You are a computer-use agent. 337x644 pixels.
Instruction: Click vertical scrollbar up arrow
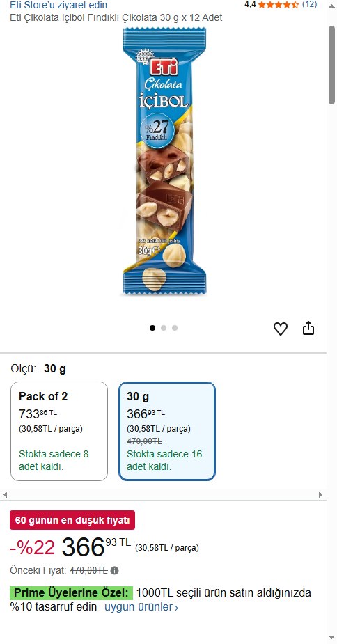click(x=331, y=6)
